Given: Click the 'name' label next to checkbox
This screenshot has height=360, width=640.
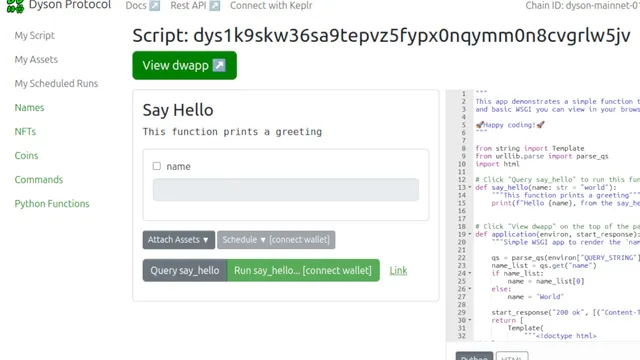Looking at the screenshot, I should click(x=178, y=167).
